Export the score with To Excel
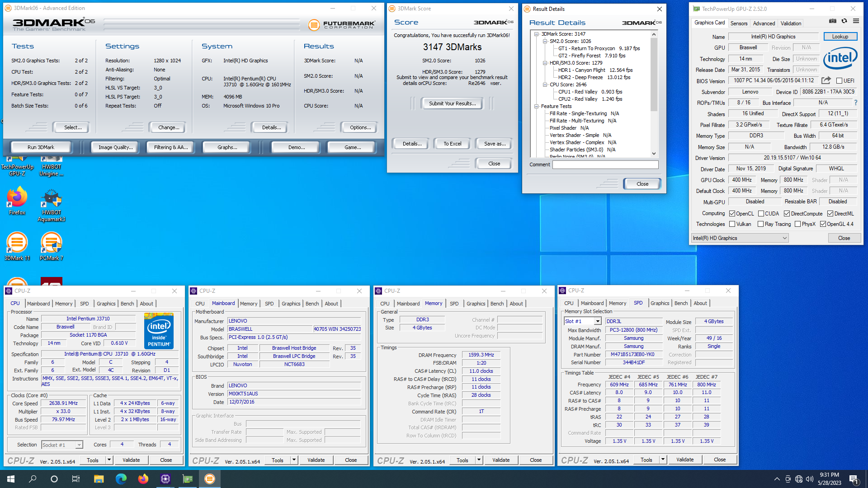Screen dimensions: 868x488 click(452, 144)
